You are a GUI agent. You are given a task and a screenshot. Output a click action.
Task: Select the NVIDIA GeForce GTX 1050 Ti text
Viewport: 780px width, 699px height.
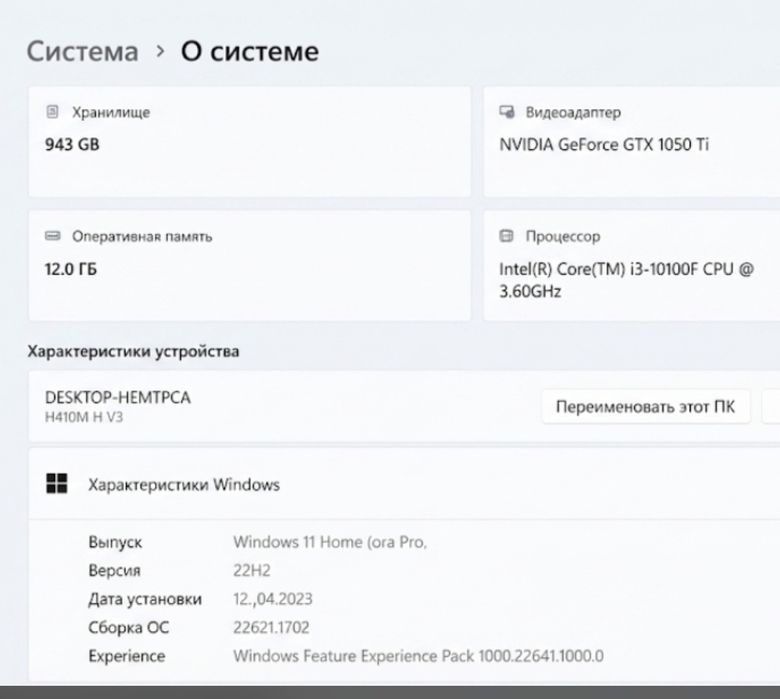coord(604,144)
